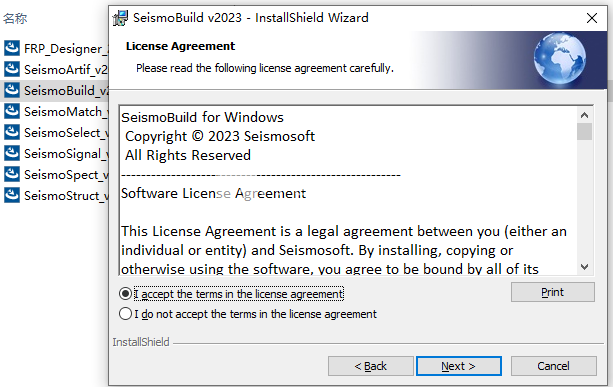Click the SeismoMatch installer icon

pos(12,111)
